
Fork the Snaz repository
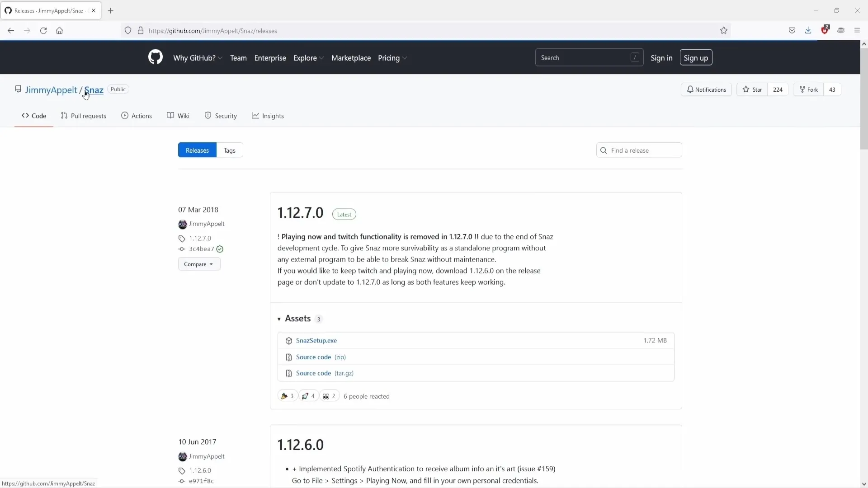point(808,89)
